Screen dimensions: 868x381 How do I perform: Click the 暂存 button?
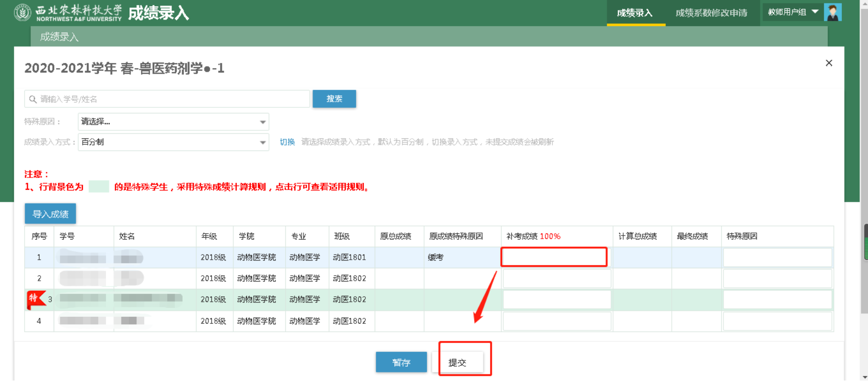401,362
